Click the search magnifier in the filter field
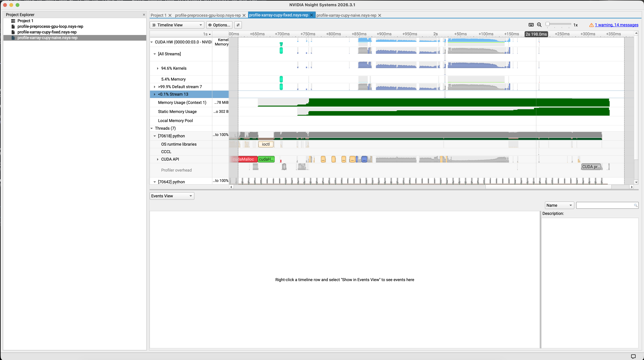 [x=636, y=205]
